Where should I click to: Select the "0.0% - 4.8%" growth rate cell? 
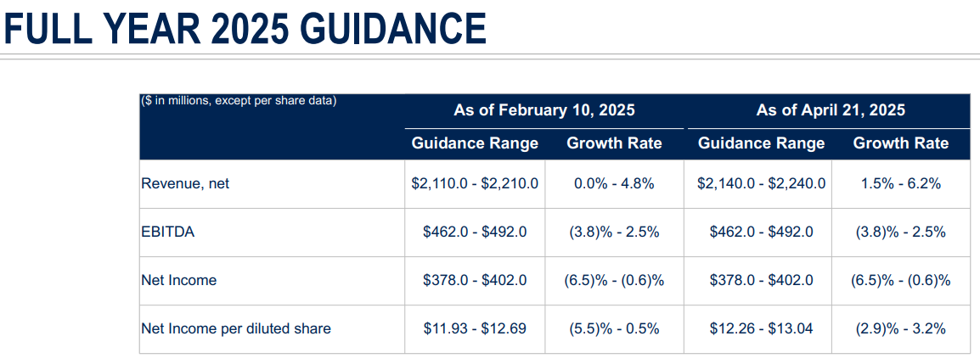[614, 183]
